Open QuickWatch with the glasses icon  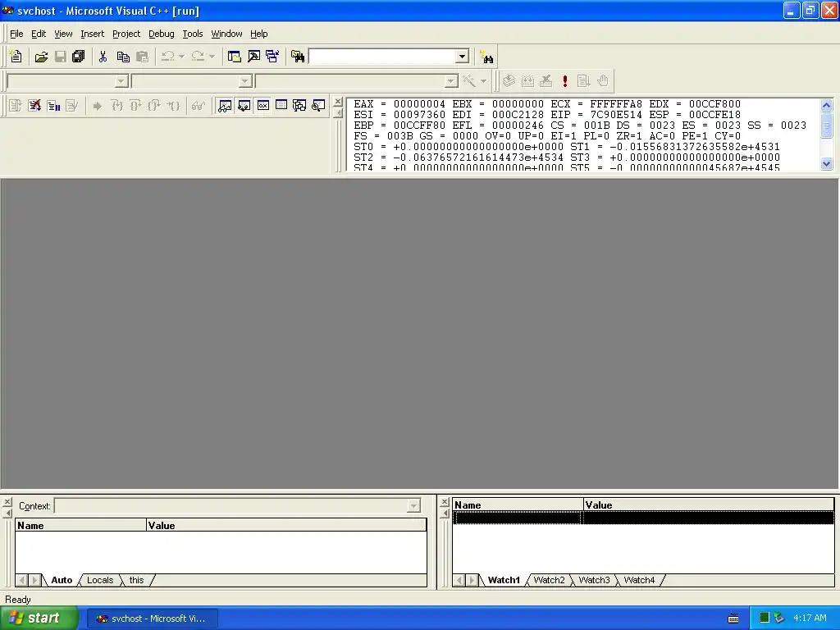point(198,106)
